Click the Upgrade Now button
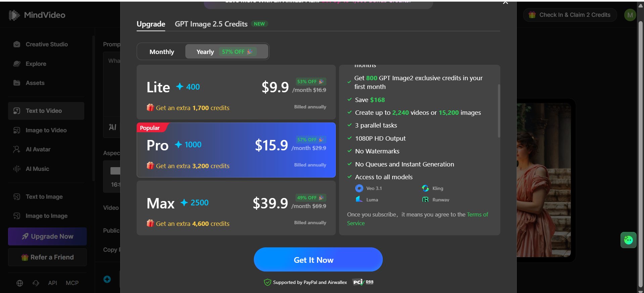644x293 pixels. pos(47,236)
